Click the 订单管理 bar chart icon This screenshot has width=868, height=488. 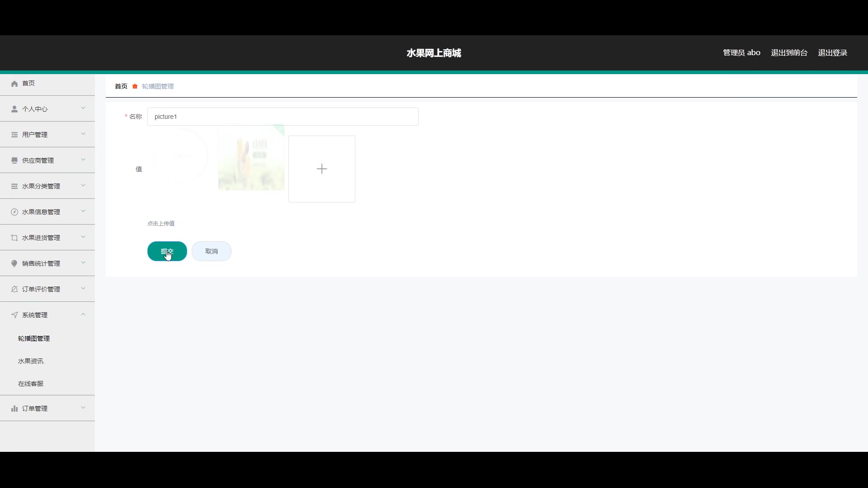[x=14, y=408]
